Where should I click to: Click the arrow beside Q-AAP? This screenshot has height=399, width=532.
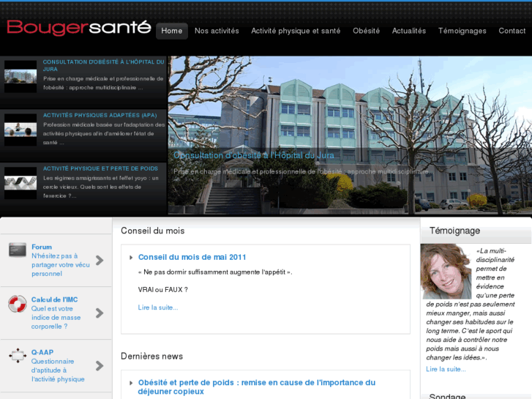pyautogui.click(x=100, y=366)
